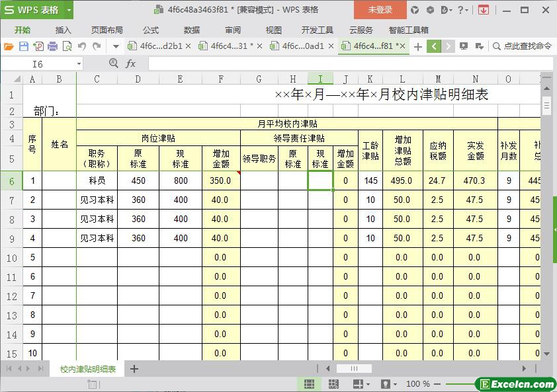Open the WPS 表格 application menu dropdown
The height and width of the screenshot is (392, 557).
[x=69, y=10]
